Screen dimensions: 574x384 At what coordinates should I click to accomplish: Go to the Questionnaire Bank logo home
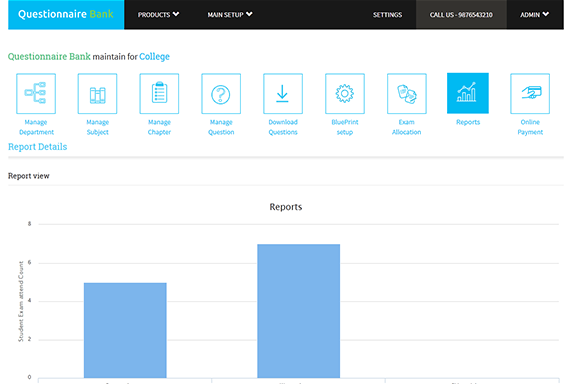coord(66,14)
